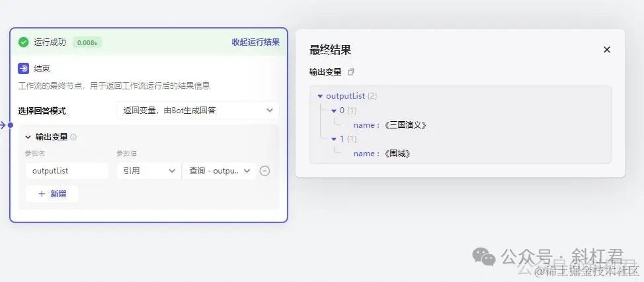
Task: Open the 引用 type dropdown
Action: 149,171
